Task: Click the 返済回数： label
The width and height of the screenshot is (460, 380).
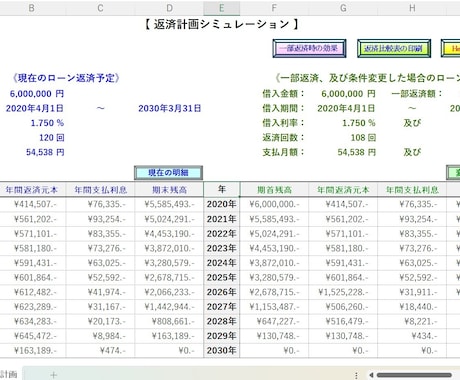Action: (x=283, y=138)
